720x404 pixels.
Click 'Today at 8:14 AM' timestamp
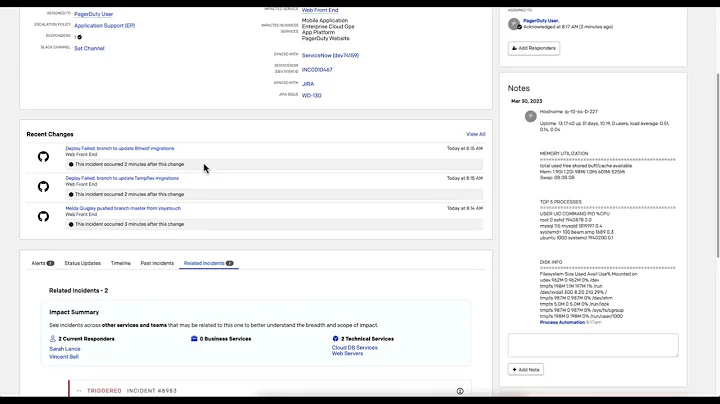[465, 208]
